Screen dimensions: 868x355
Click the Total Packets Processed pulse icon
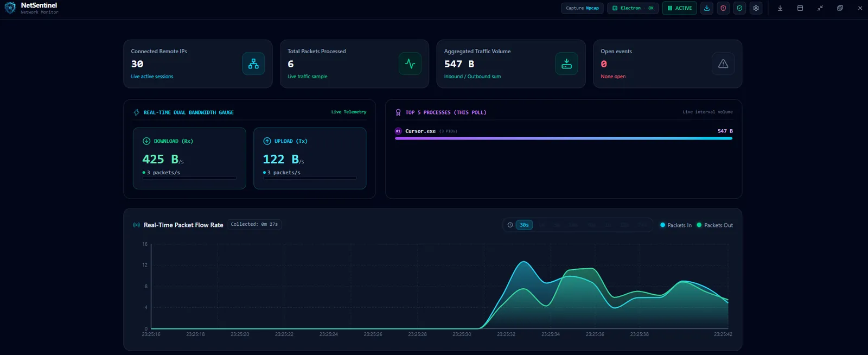(410, 64)
